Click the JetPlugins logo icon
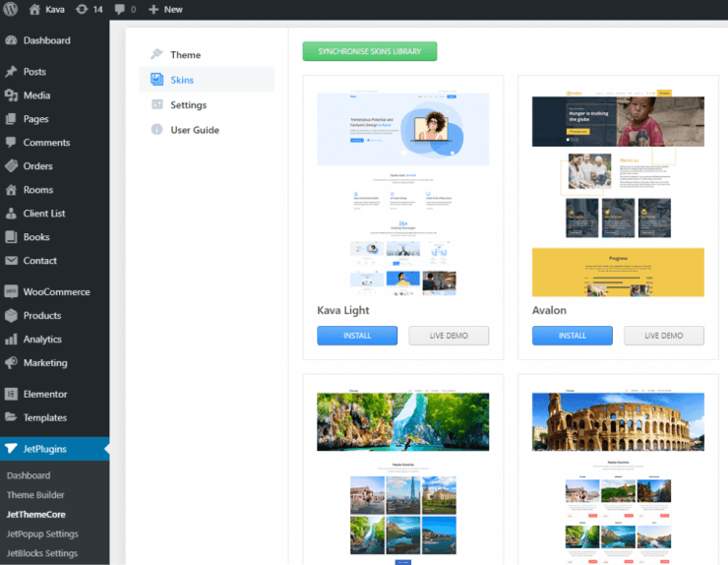Screen dimensions: 728x565 pyautogui.click(x=11, y=449)
